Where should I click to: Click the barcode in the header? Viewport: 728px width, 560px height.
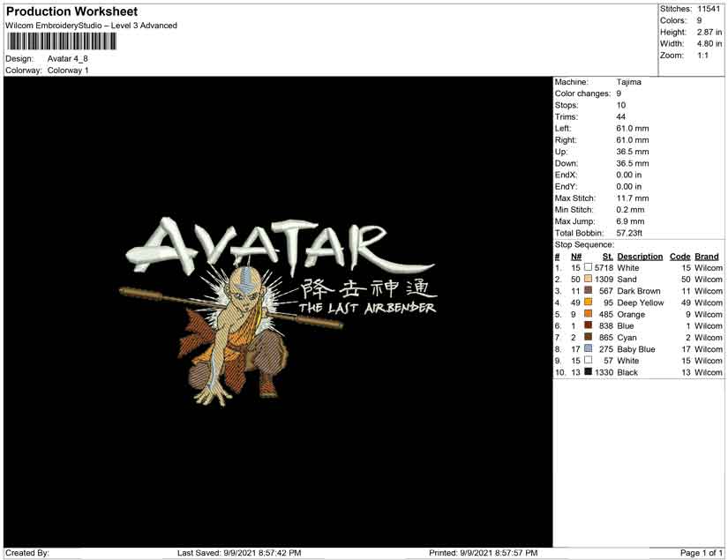(x=61, y=41)
